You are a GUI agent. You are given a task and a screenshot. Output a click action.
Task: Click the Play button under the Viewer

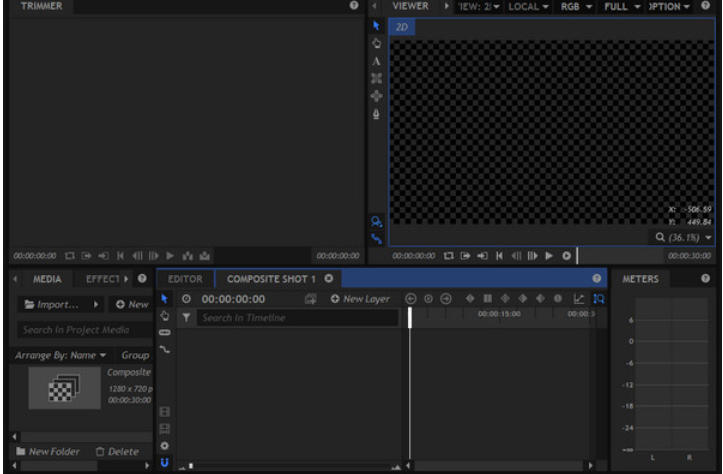549,256
